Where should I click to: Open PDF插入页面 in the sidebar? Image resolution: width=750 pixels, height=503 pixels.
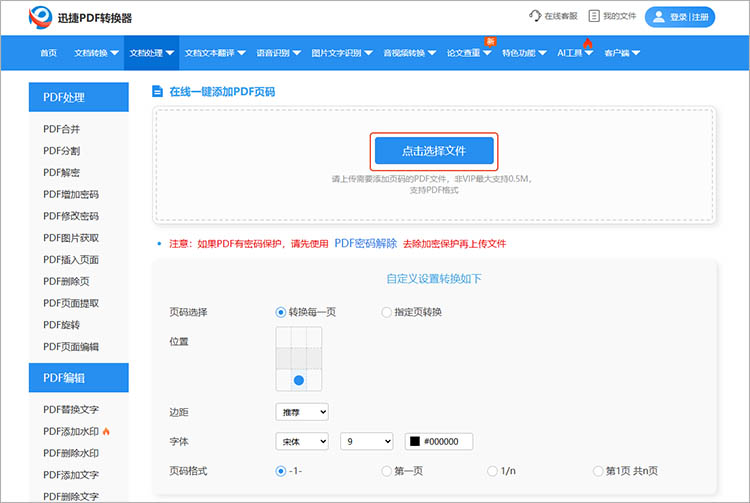(71, 260)
